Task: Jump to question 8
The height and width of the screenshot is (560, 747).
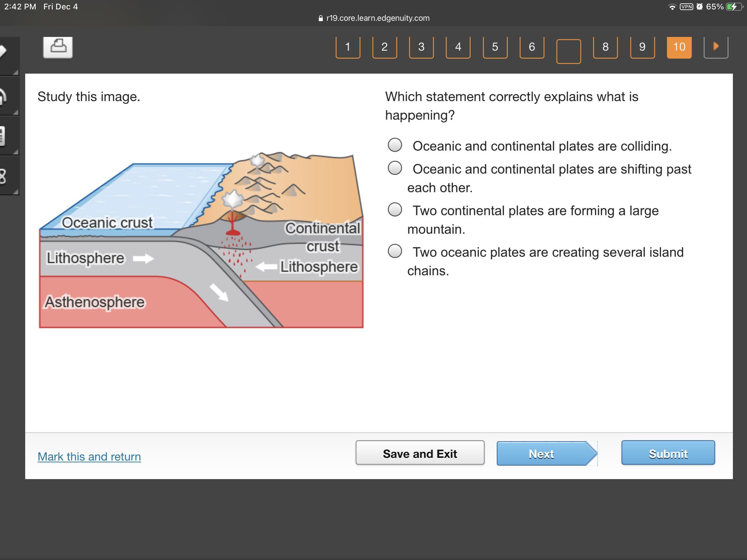Action: (x=605, y=47)
